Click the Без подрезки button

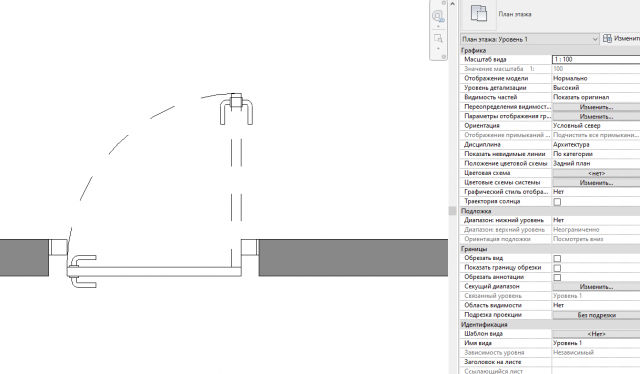(596, 315)
